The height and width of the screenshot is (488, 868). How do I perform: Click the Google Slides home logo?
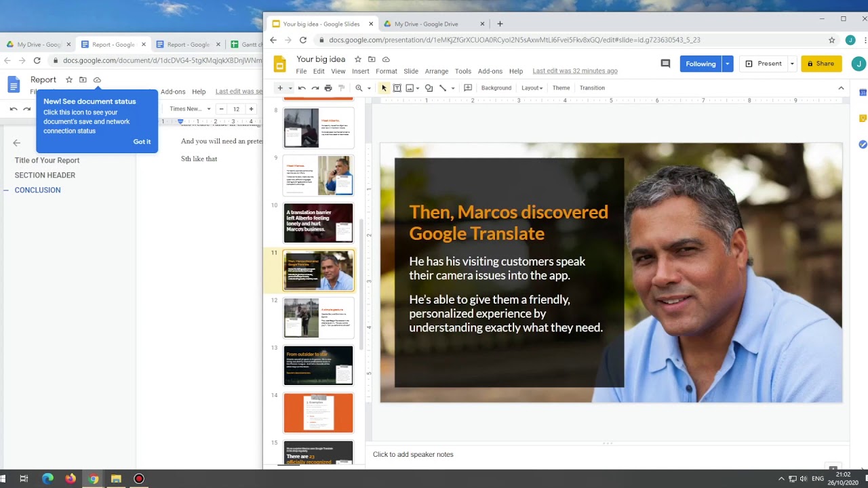click(x=280, y=64)
